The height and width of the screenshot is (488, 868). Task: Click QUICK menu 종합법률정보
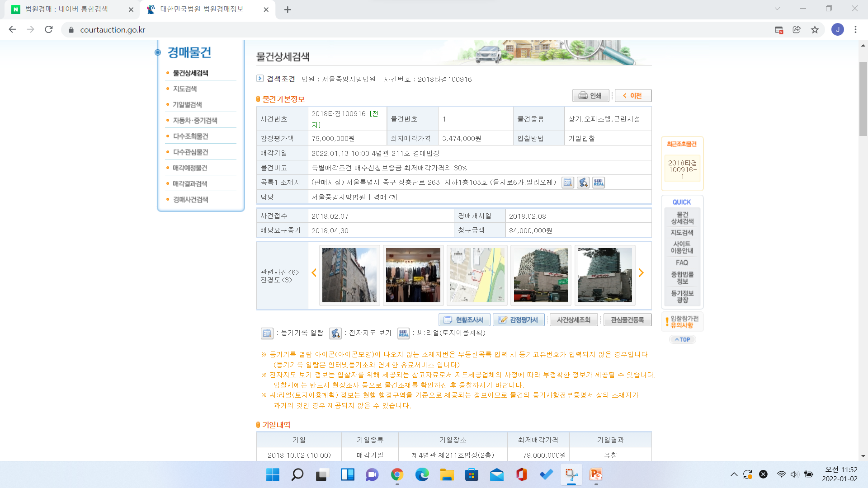tap(682, 278)
